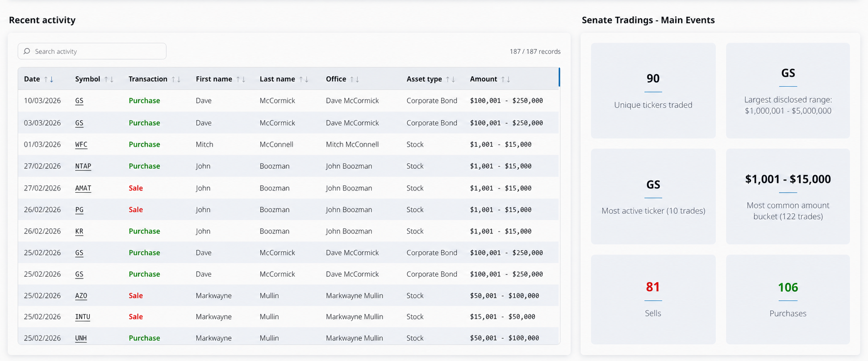Viewport: 868px width, 361px height.
Task: Click '187 / 187 records' counter text
Action: (535, 51)
